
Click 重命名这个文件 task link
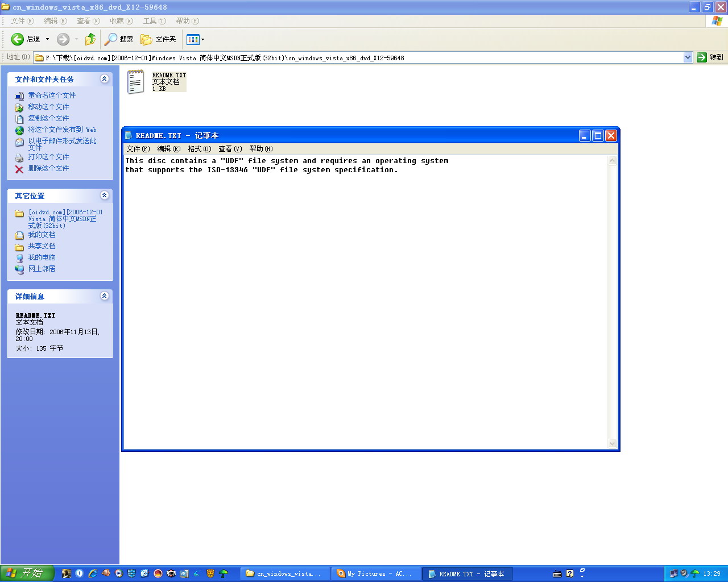click(52, 95)
